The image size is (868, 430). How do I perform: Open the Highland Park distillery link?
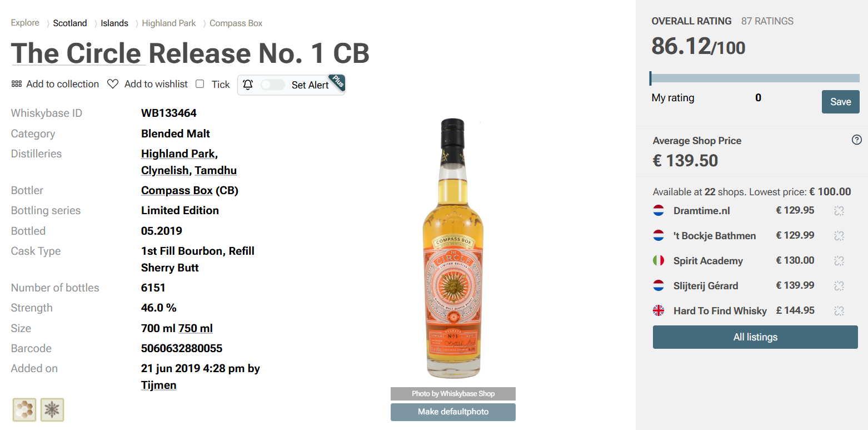pos(178,154)
